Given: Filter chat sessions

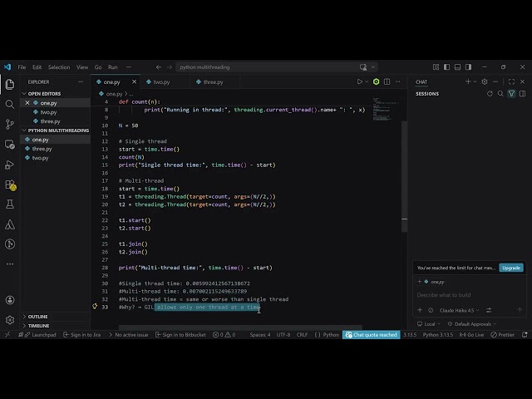Looking at the screenshot, I should point(512,94).
